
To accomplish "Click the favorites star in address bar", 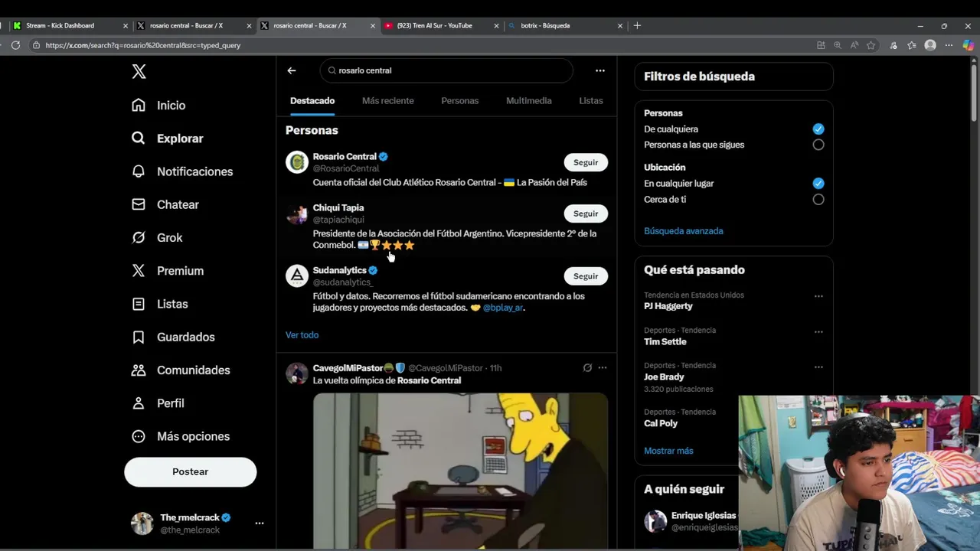I will tap(871, 45).
